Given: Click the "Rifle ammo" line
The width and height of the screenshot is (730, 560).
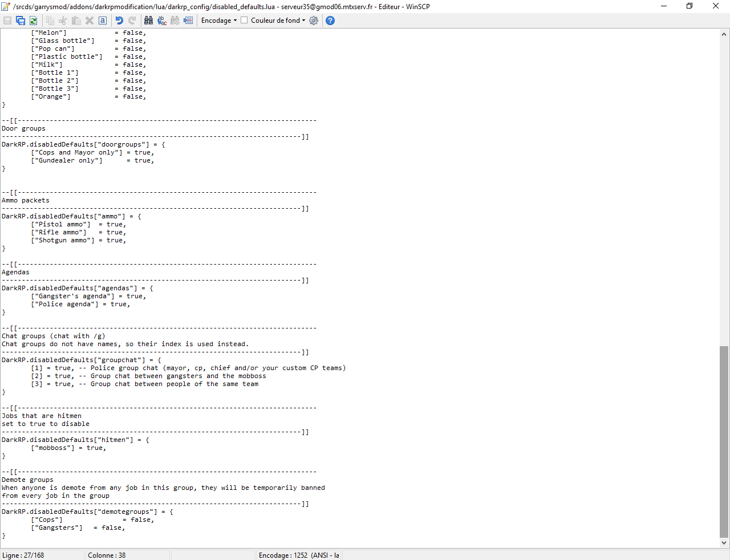Looking at the screenshot, I should click(79, 232).
